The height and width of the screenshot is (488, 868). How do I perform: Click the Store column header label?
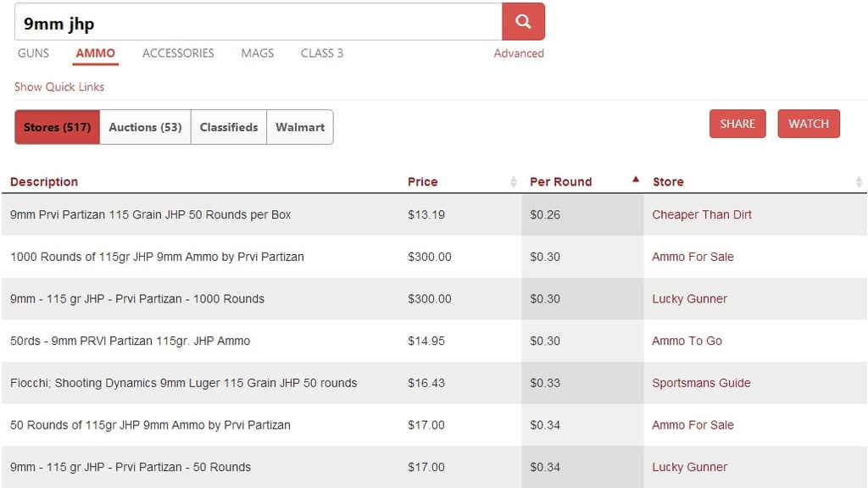(x=668, y=182)
